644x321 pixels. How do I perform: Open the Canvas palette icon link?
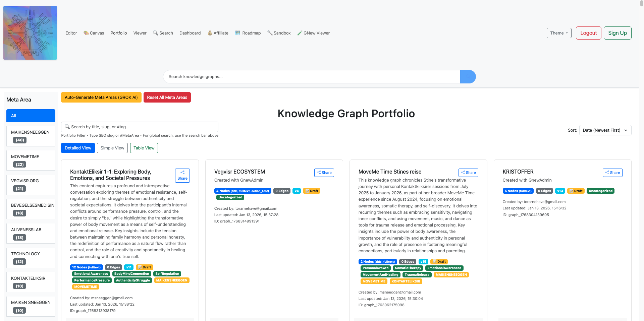pyautogui.click(x=86, y=33)
